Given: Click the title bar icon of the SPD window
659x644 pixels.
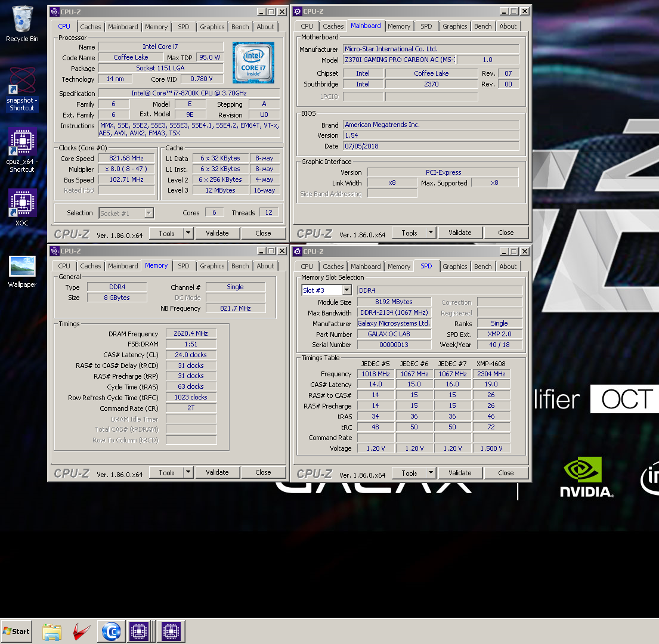Looking at the screenshot, I should [x=298, y=252].
